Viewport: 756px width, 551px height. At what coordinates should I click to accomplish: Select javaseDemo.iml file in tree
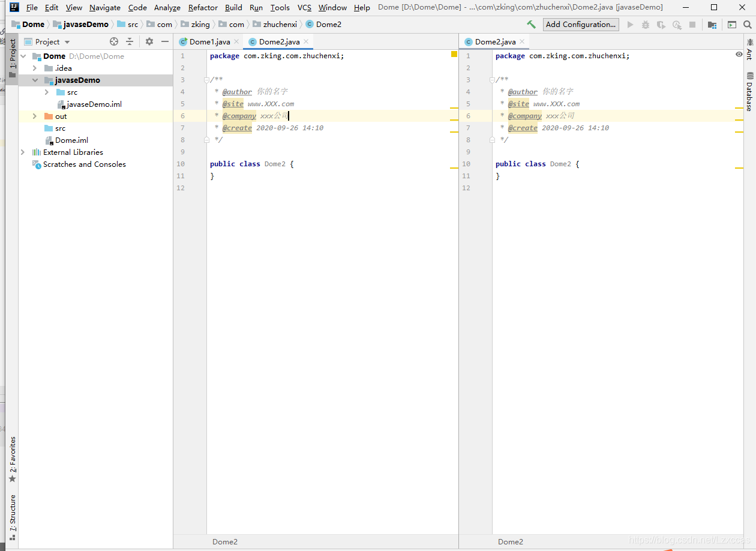click(x=89, y=104)
